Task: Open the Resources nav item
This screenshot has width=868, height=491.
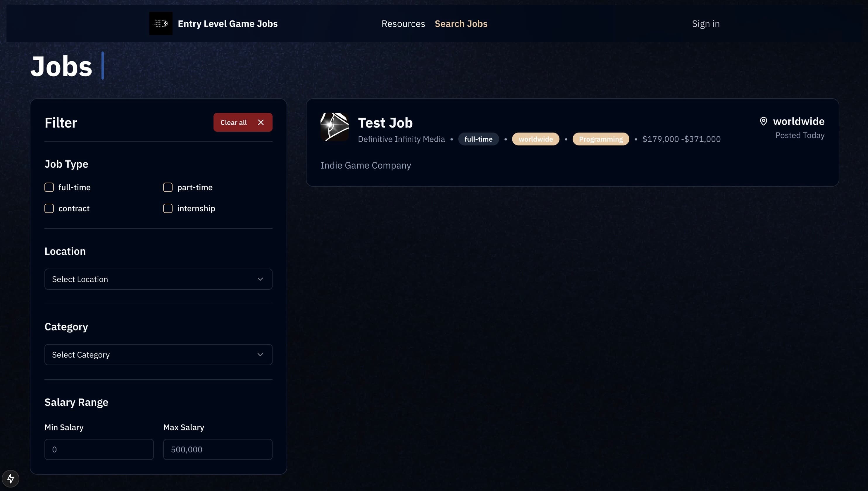Action: click(403, 24)
